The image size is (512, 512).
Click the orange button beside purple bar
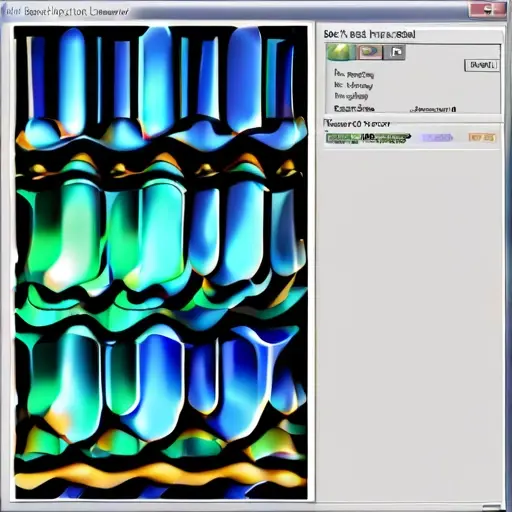click(x=482, y=137)
